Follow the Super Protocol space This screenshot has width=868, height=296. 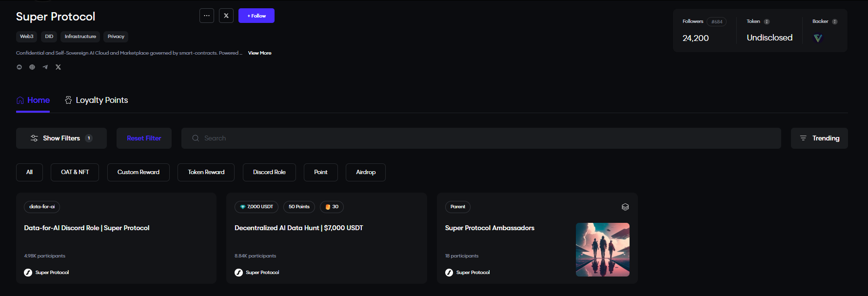256,16
